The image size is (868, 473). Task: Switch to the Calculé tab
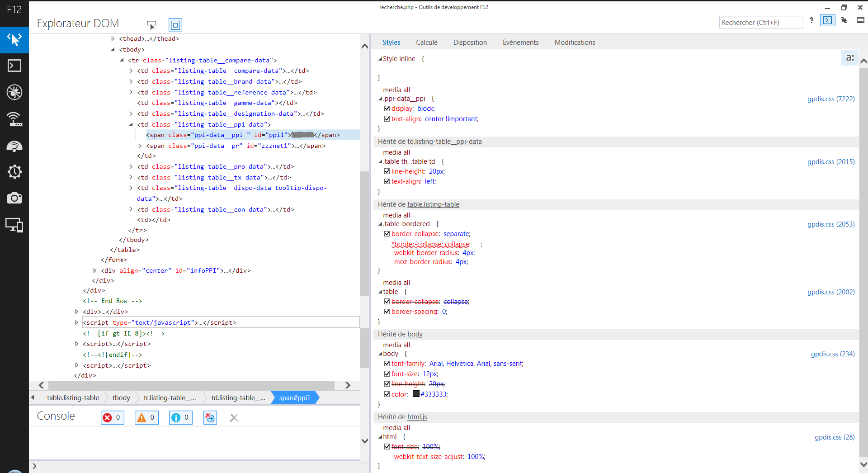(x=427, y=43)
